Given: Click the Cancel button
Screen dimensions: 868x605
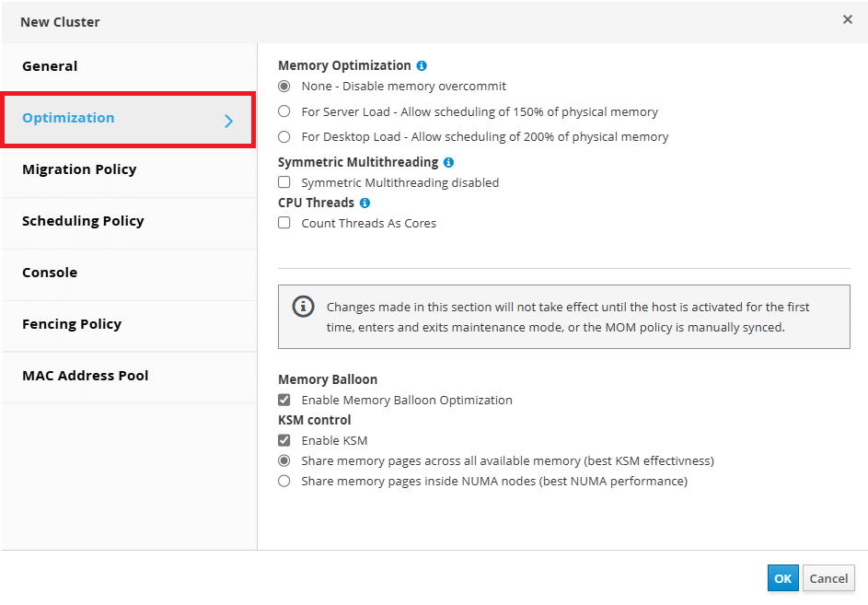Looking at the screenshot, I should [828, 578].
